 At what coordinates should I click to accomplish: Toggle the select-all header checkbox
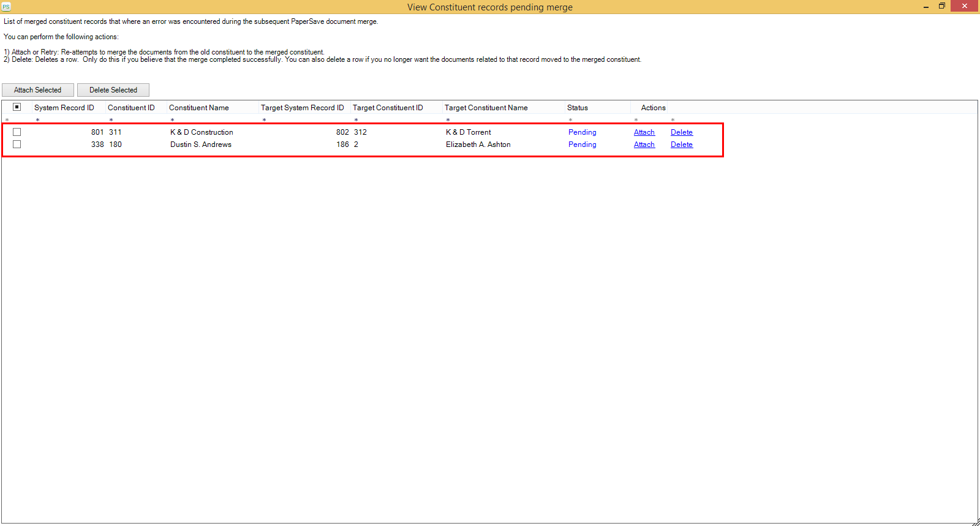tap(17, 107)
